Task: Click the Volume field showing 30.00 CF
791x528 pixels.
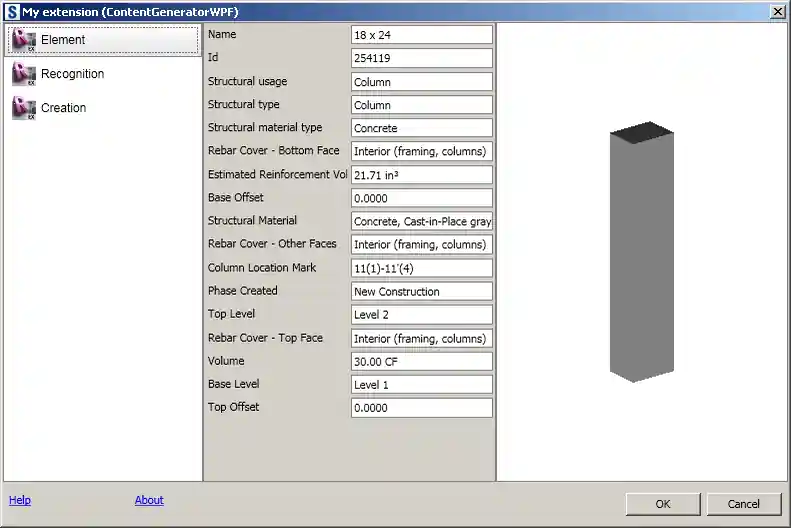Action: tap(421, 362)
